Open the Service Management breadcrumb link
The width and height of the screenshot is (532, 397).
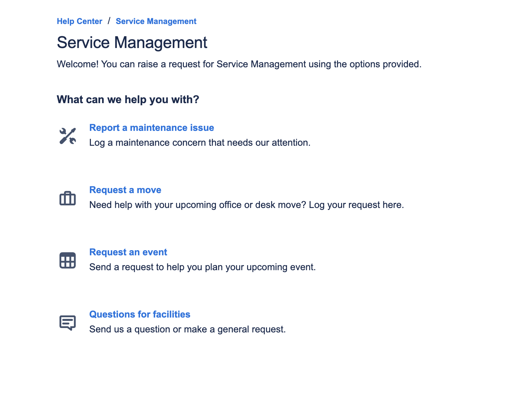click(x=156, y=21)
